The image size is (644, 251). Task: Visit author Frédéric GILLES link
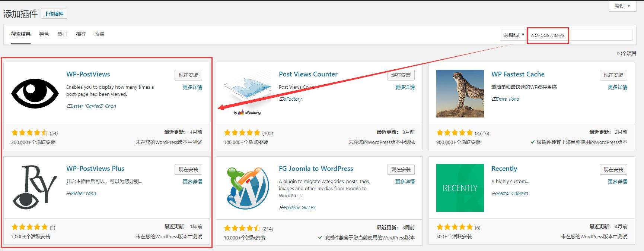pyautogui.click(x=299, y=208)
